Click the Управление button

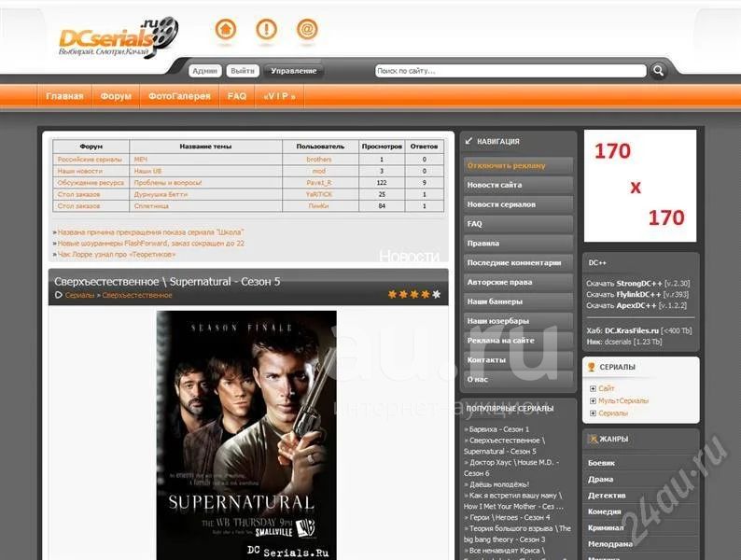coord(293,71)
